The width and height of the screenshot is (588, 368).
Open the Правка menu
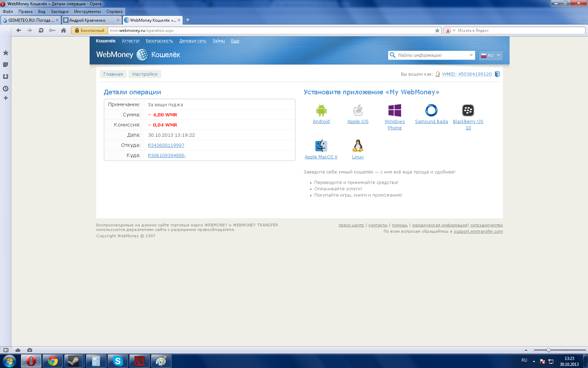pyautogui.click(x=26, y=12)
